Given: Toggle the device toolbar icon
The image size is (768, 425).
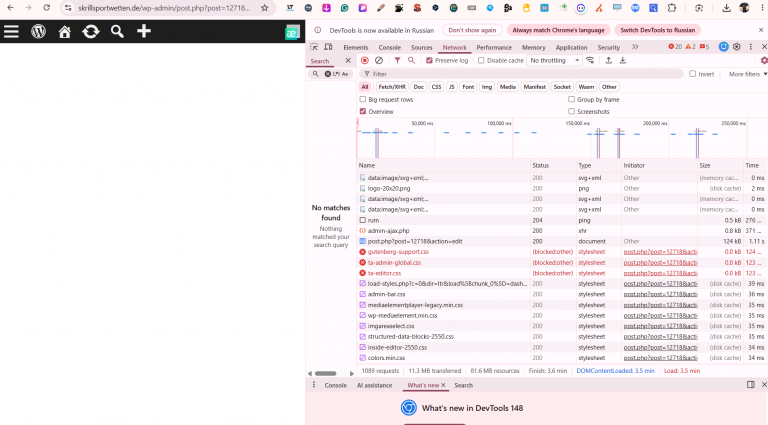Looking at the screenshot, I should [x=328, y=47].
